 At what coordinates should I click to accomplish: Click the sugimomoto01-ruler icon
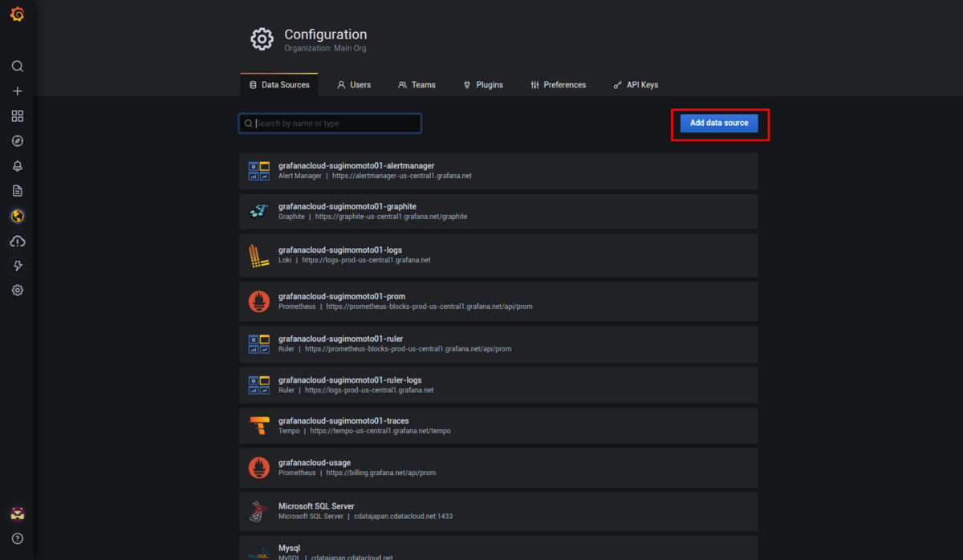coord(258,344)
